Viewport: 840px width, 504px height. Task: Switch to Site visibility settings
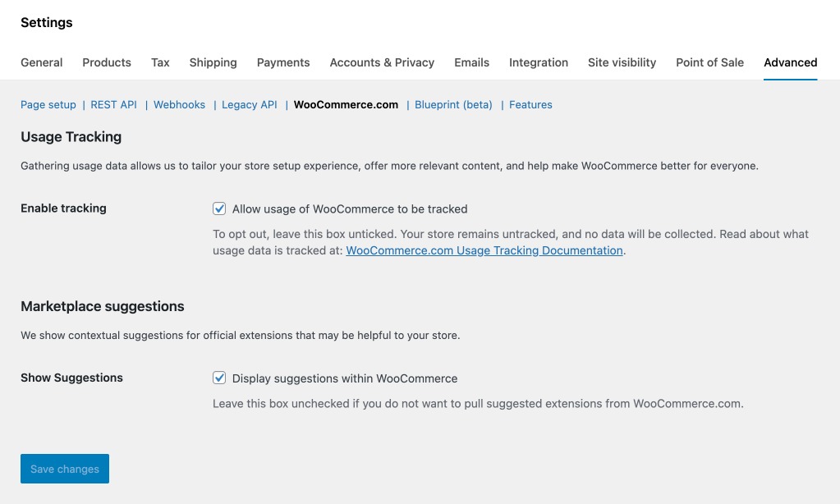(622, 62)
